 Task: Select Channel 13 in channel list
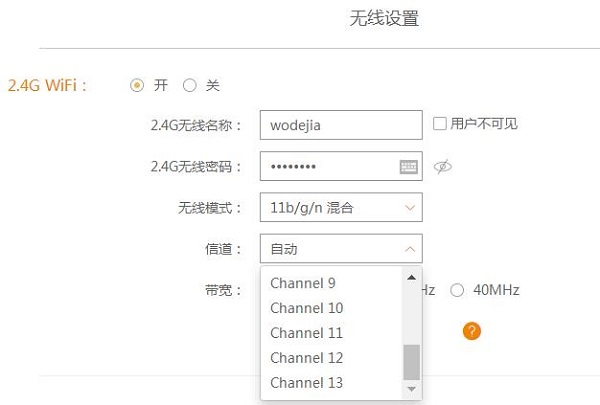(306, 383)
